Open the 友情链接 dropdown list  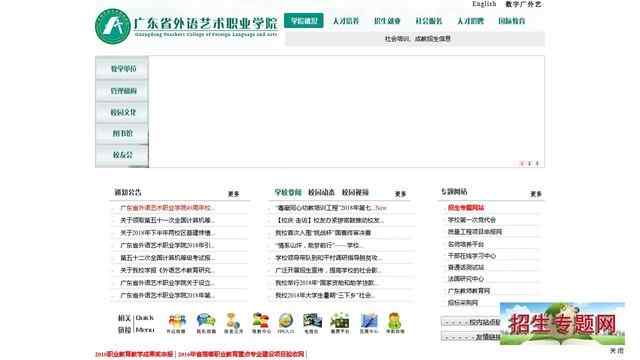click(x=470, y=337)
